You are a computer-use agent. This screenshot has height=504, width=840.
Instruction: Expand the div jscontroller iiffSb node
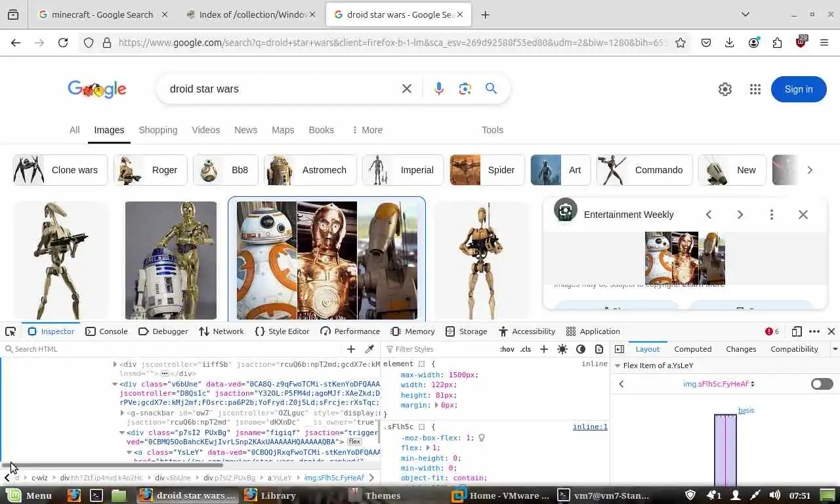tap(115, 364)
